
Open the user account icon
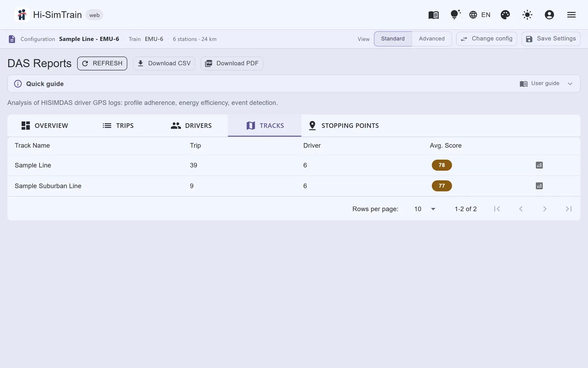[x=549, y=15]
